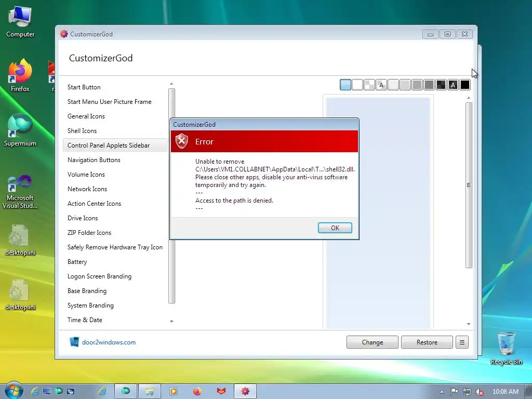This screenshot has height=399, width=532.
Task: Pick the dark checkerboard background swatch
Action: [441, 85]
